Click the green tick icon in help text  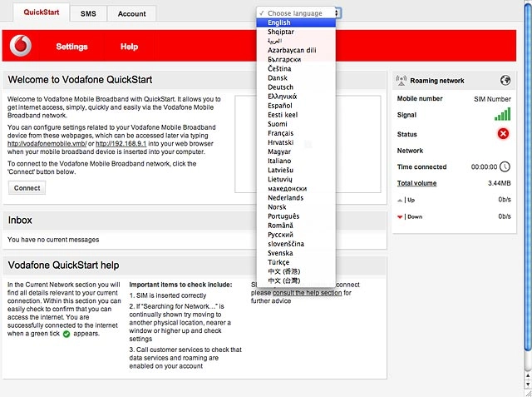click(x=66, y=335)
